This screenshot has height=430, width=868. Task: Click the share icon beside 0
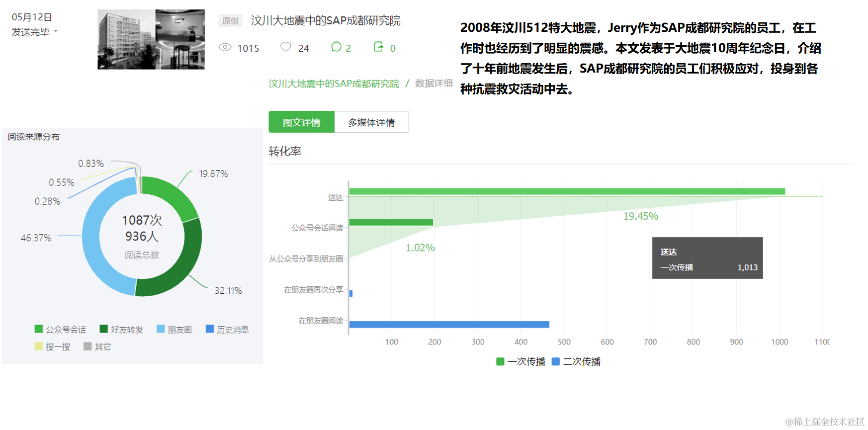[378, 47]
